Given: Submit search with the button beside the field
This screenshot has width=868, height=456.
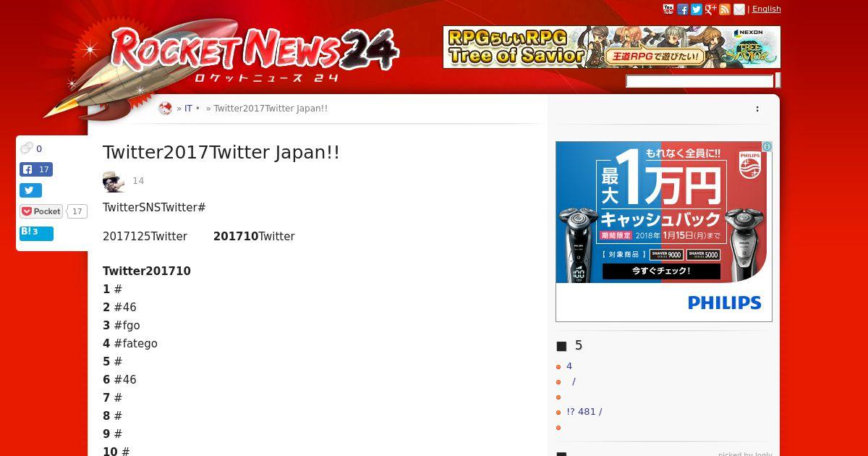Looking at the screenshot, I should [778, 81].
